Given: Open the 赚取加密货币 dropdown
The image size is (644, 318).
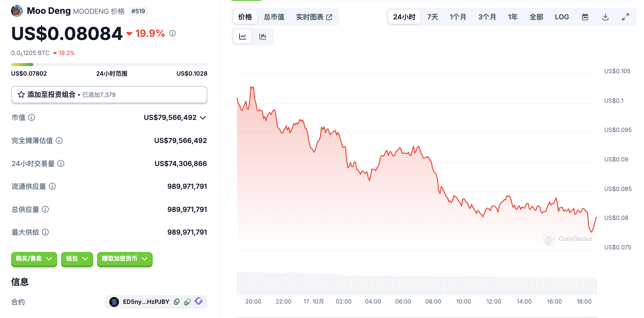Looking at the screenshot, I should point(125,259).
